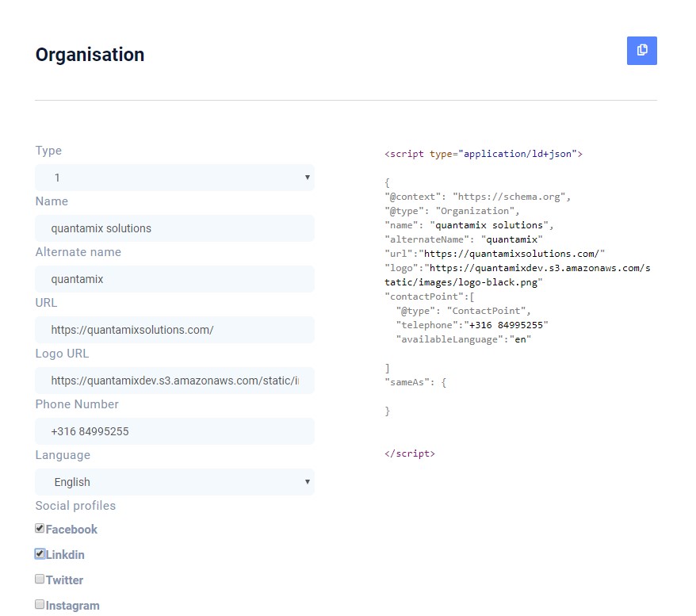Enable the Twitter social profile checkbox
The width and height of the screenshot is (696, 616).
point(40,579)
